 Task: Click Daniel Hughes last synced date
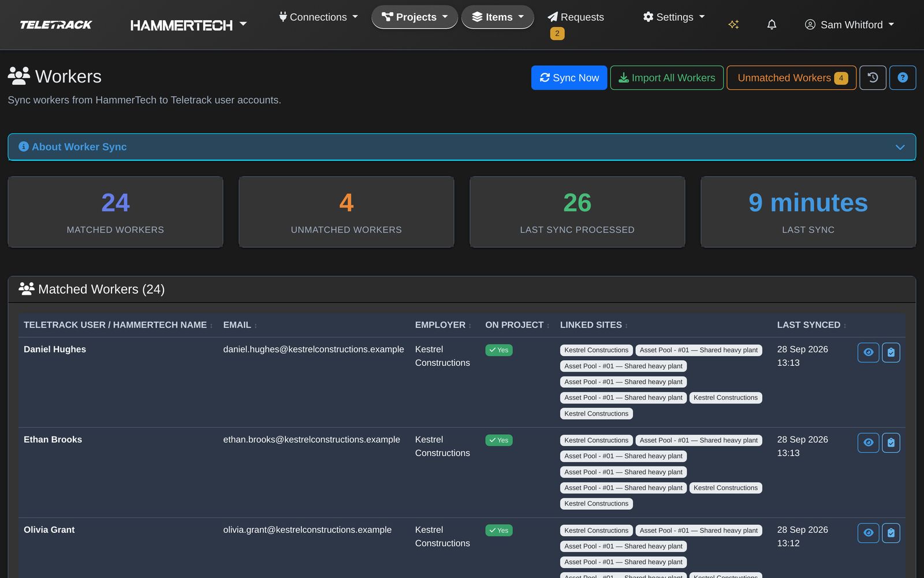(x=802, y=356)
